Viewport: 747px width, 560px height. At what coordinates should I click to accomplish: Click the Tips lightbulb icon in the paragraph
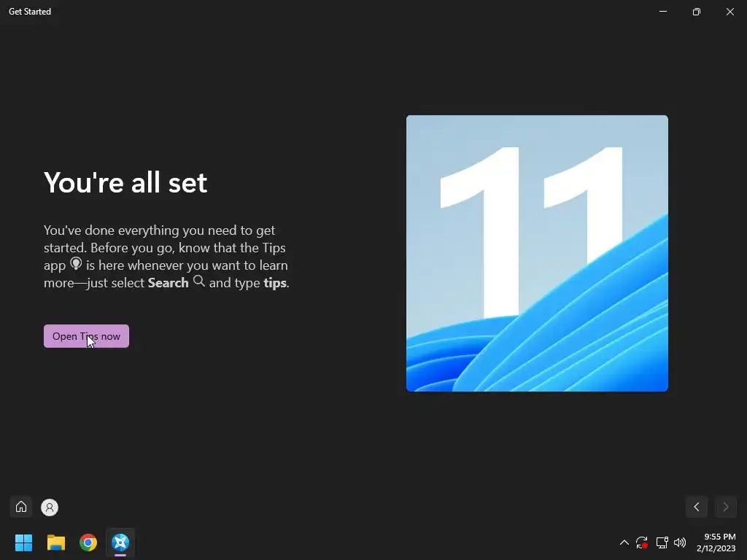tap(76, 264)
